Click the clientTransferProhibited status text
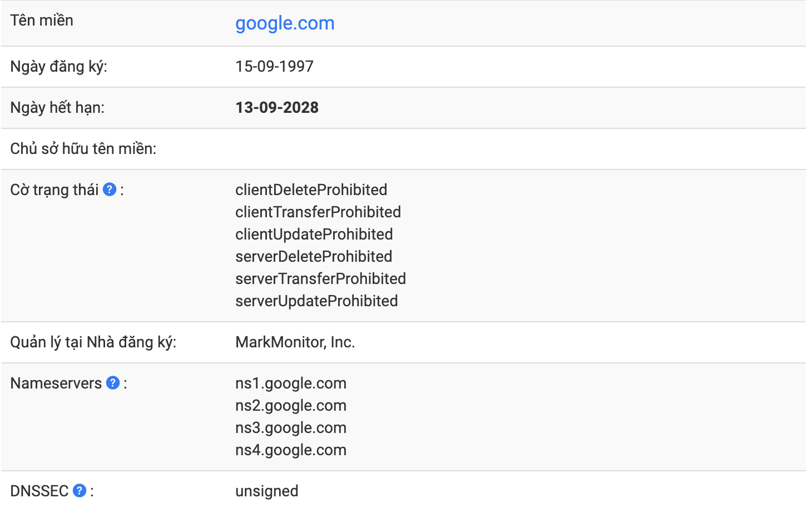The height and width of the screenshot is (518, 812). click(318, 212)
